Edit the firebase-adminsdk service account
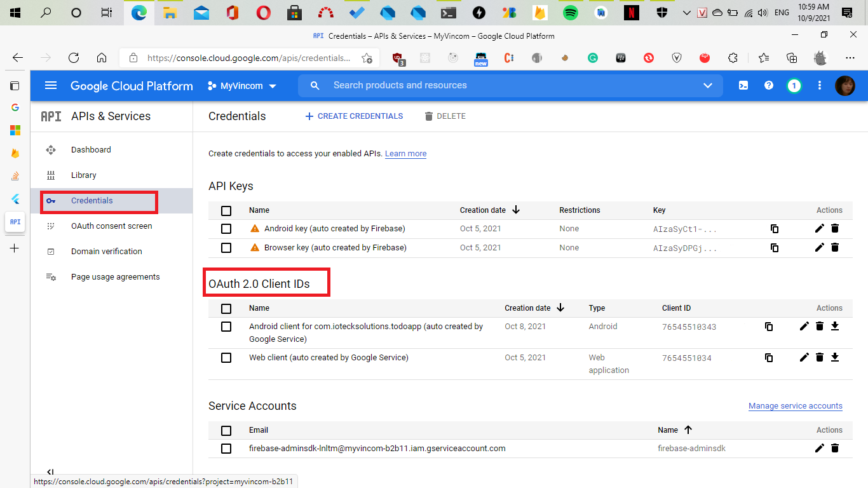The width and height of the screenshot is (868, 488). coord(820,449)
